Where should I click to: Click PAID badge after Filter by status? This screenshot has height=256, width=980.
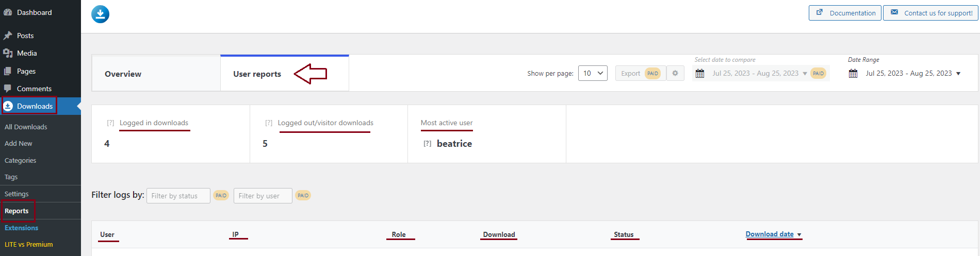point(221,196)
